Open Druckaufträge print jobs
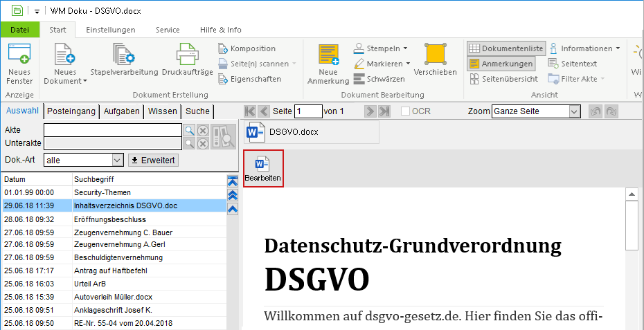 click(x=187, y=60)
